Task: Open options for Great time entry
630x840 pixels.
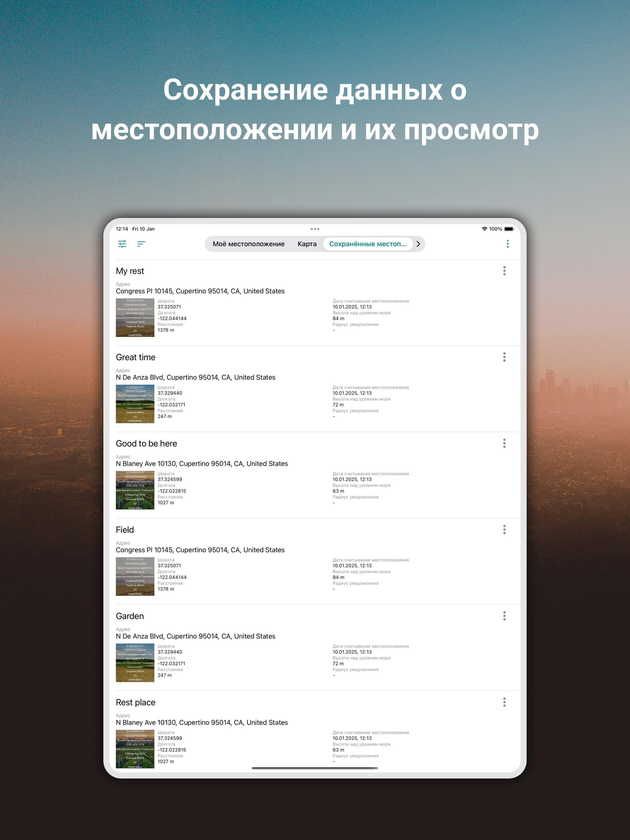Action: coord(504,357)
